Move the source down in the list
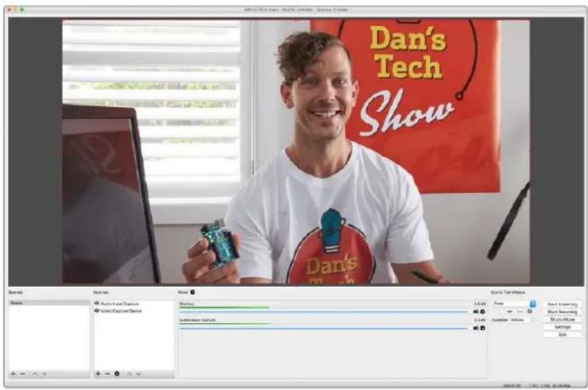 pyautogui.click(x=139, y=374)
